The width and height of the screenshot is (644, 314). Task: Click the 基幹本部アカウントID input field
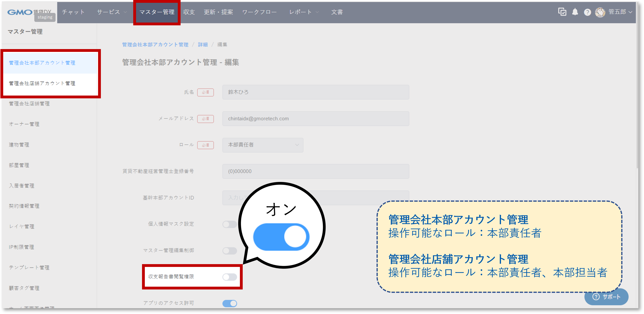tap(315, 198)
